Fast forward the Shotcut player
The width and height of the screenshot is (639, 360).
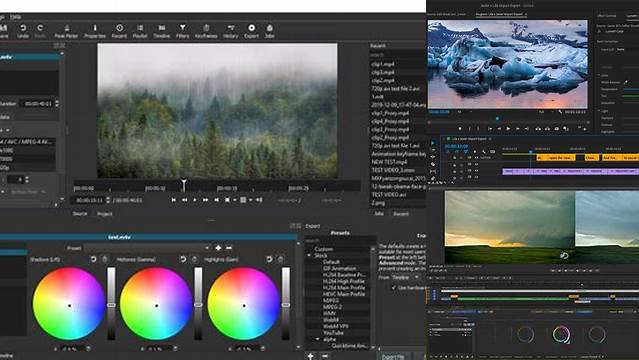(x=205, y=200)
